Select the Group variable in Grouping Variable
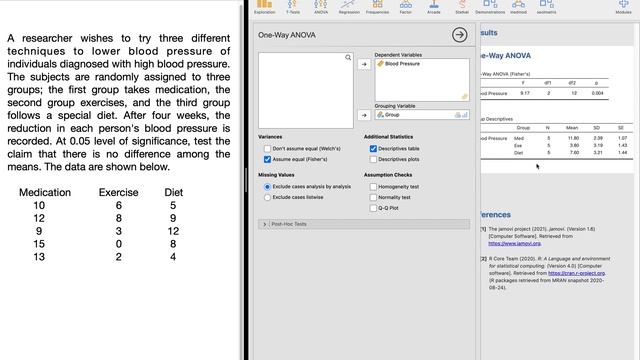Image resolution: width=640 pixels, height=360 pixels. tap(392, 115)
